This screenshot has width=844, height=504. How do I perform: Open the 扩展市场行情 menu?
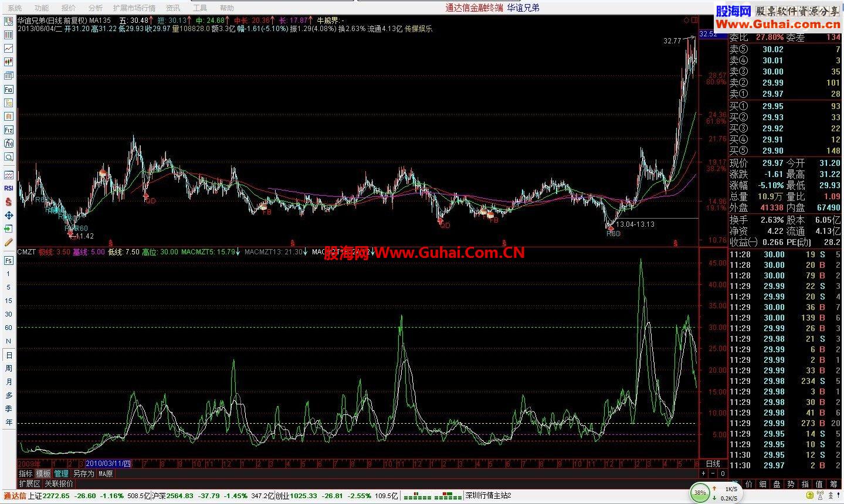tap(134, 8)
